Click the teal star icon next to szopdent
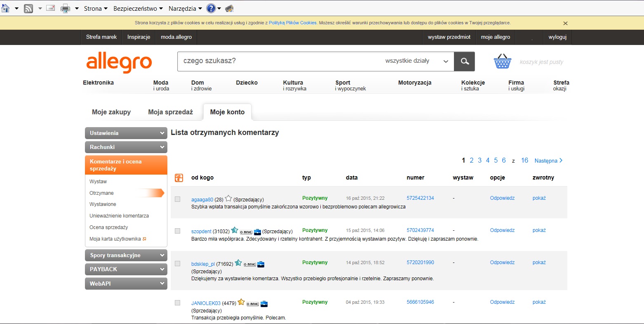The image size is (644, 324). tap(235, 230)
